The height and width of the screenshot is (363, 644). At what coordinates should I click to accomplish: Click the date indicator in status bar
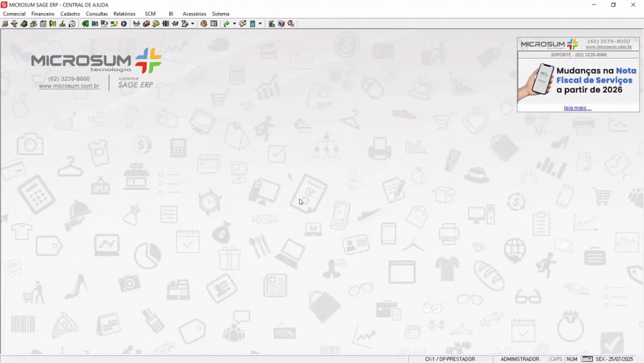pyautogui.click(x=614, y=359)
